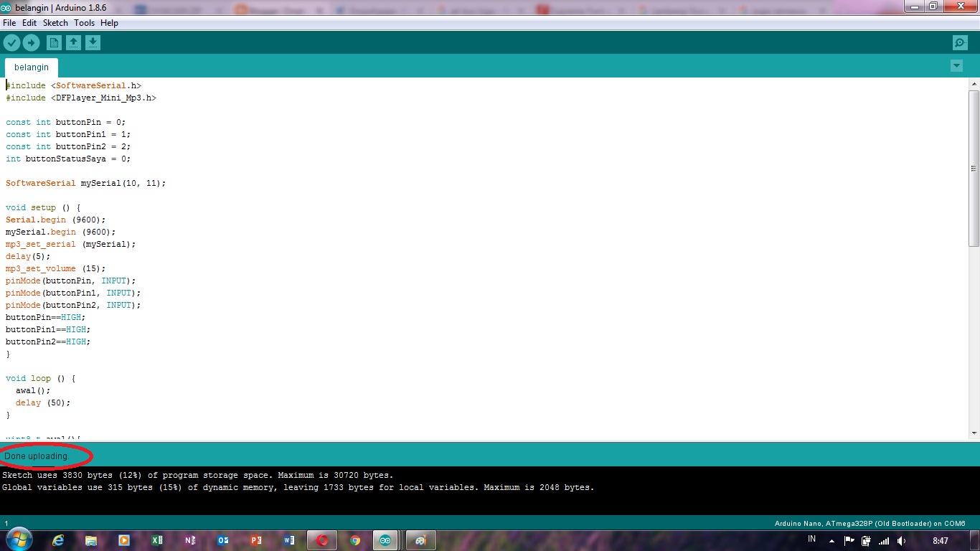980x551 pixels.
Task: Open a sketch with the Open icon
Action: [x=73, y=42]
